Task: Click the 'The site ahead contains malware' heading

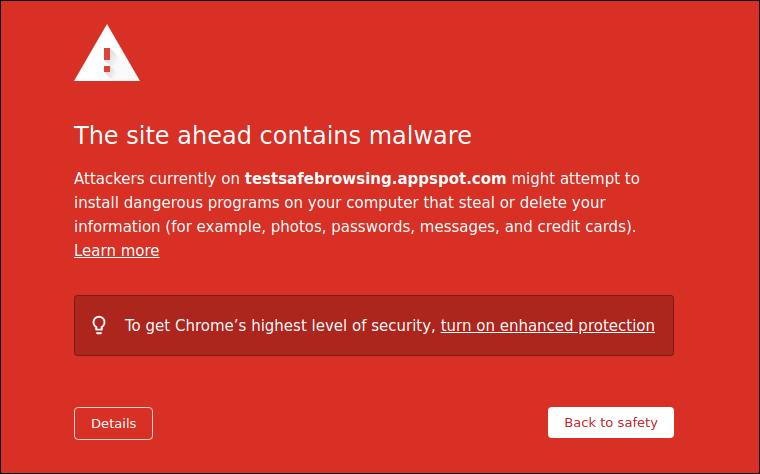Action: tap(272, 135)
